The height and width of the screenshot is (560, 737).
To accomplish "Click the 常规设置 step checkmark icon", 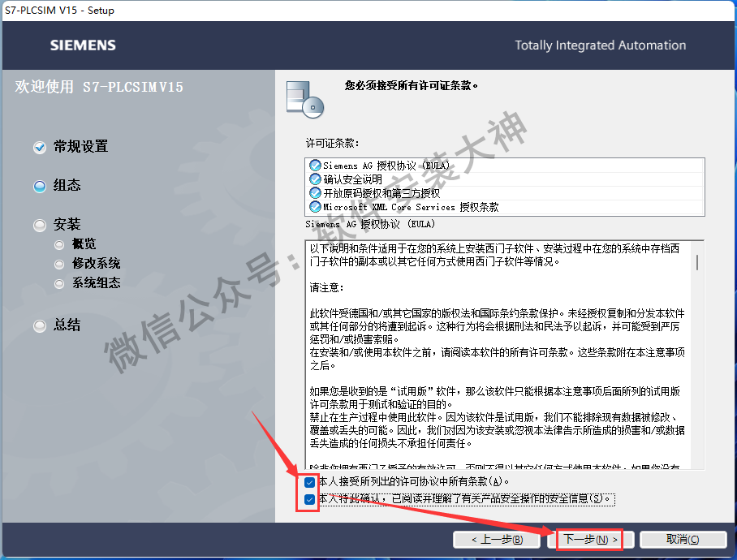I will click(40, 147).
